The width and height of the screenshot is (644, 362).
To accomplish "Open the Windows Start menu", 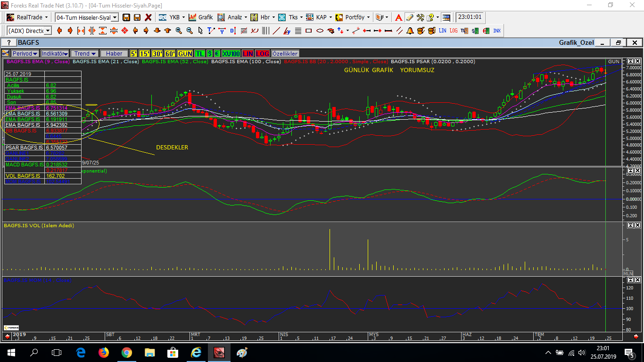I will 11,353.
